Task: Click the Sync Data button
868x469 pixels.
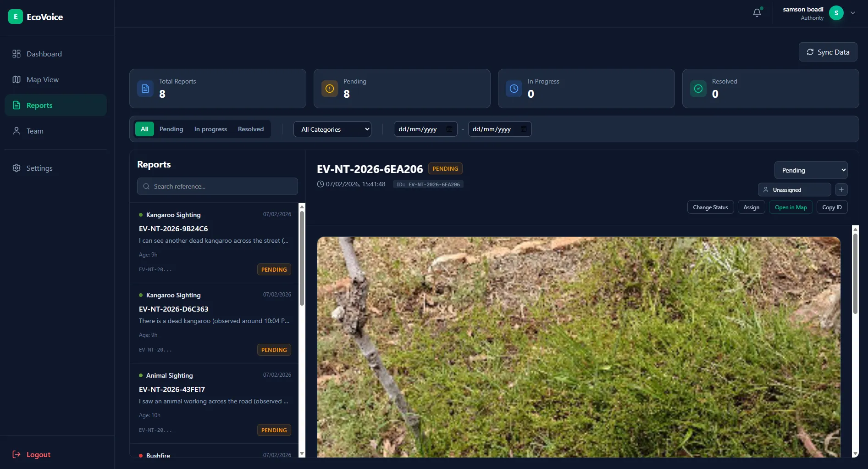Action: 827,52
